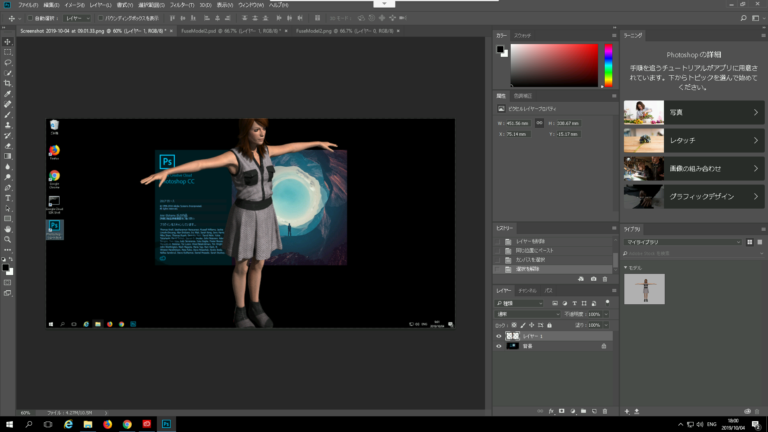The height and width of the screenshot is (432, 768).
Task: Select the Lasso tool
Action: pos(8,63)
